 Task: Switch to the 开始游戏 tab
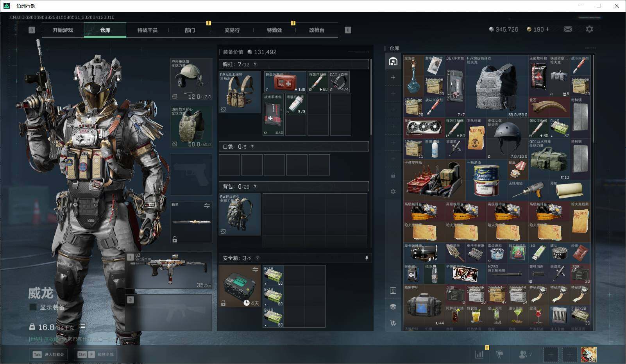point(63,30)
